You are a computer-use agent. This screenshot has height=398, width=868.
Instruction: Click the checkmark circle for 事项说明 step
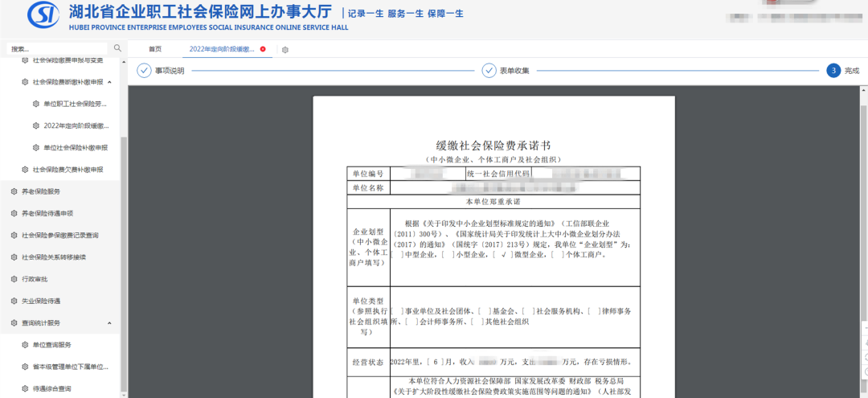[144, 71]
